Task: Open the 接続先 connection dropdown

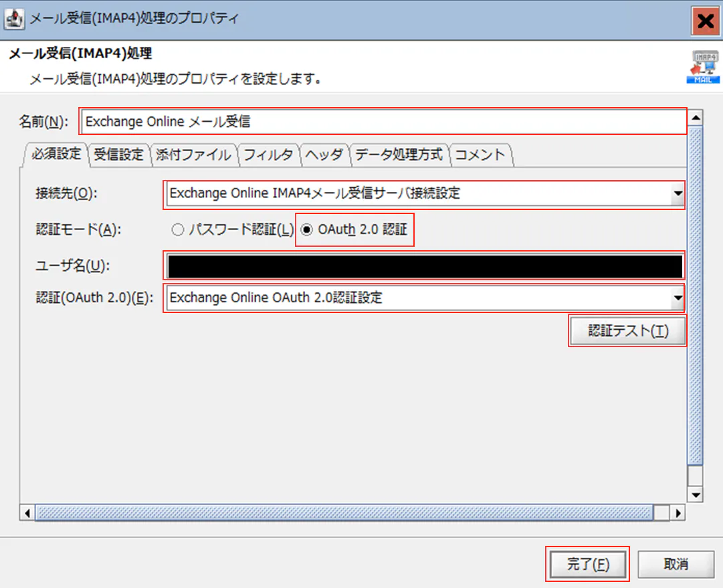Action: [678, 194]
